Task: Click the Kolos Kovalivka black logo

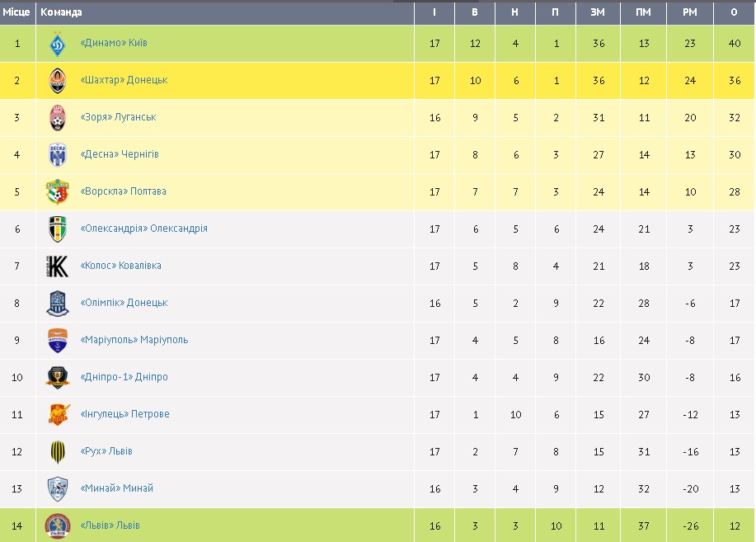Action: coord(58,266)
